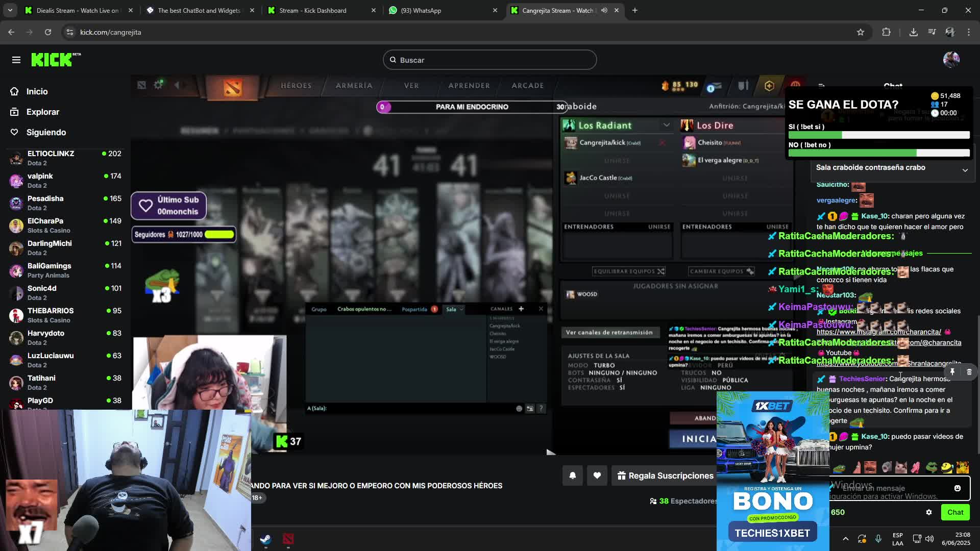Screen dimensions: 980x551
Task: Expand the pinned Sala craboide message
Action: (x=965, y=170)
